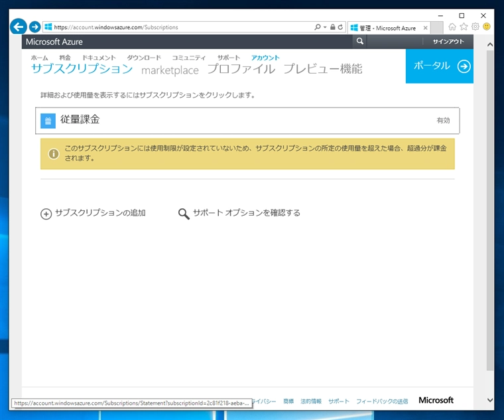Switch to プロファイル tab
Viewport: 504px width, 420px height.
241,68
